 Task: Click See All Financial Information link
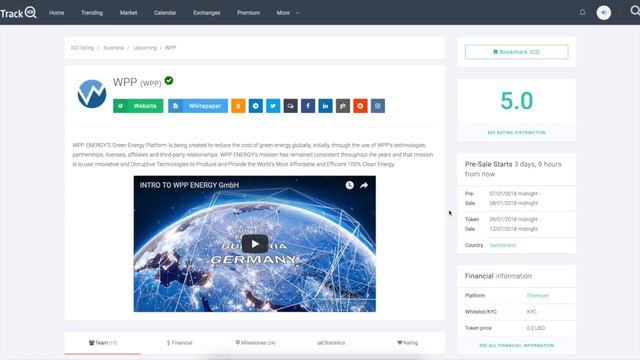[516, 345]
